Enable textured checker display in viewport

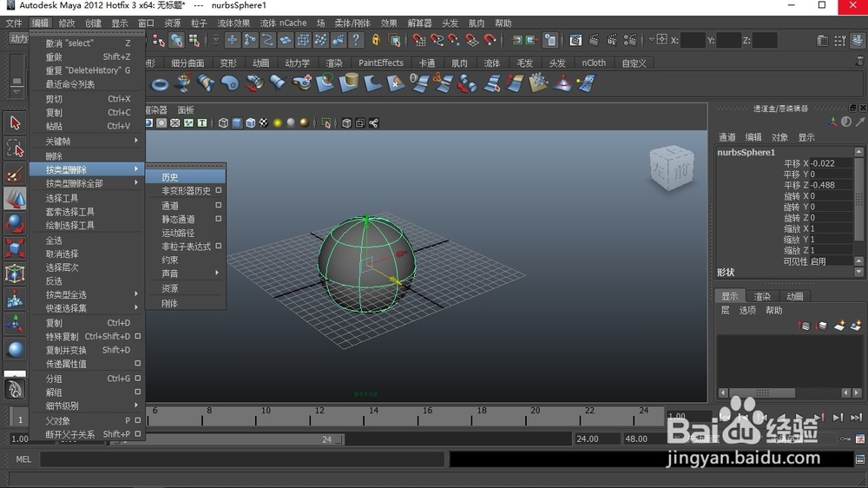(x=264, y=123)
